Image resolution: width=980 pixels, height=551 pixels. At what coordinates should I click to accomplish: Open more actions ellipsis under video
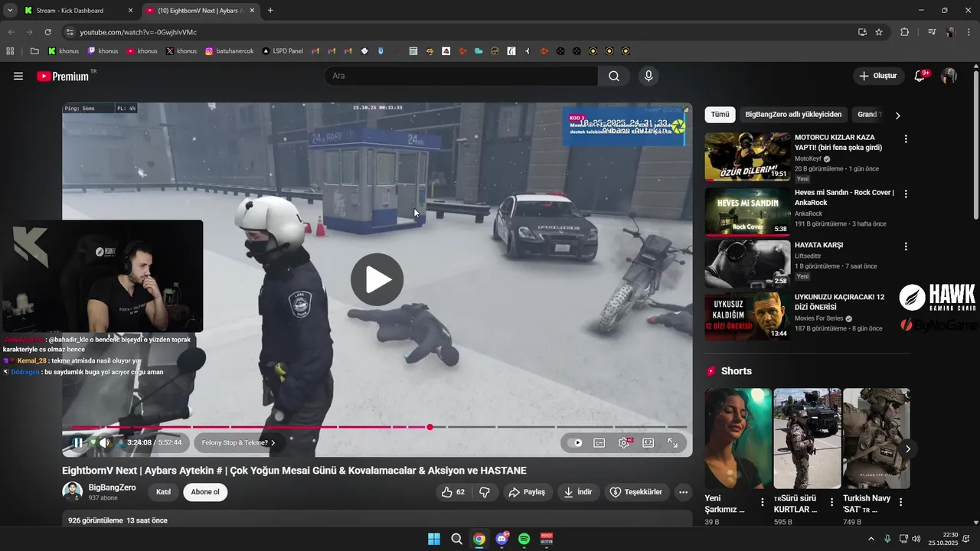coord(684,492)
